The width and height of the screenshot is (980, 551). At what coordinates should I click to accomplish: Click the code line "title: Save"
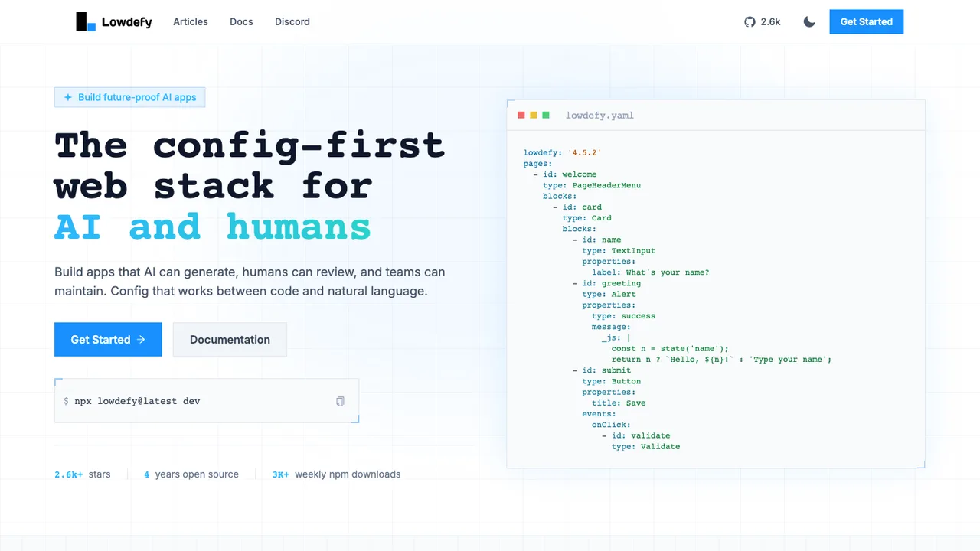point(619,403)
